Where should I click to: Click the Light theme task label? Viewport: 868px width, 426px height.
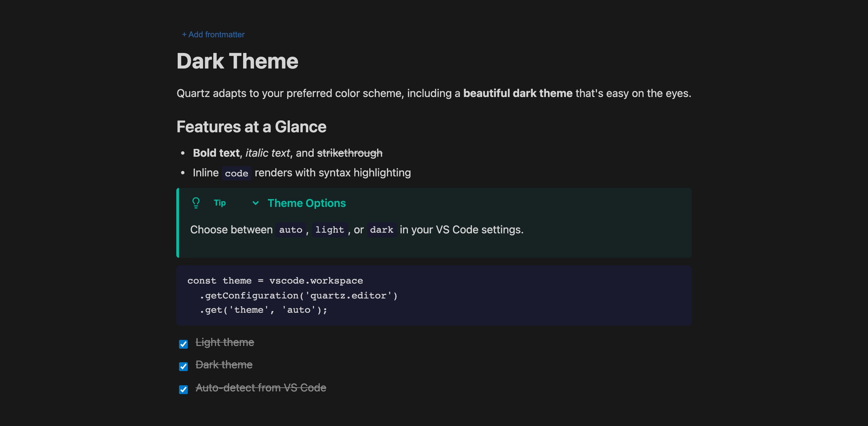[225, 342]
